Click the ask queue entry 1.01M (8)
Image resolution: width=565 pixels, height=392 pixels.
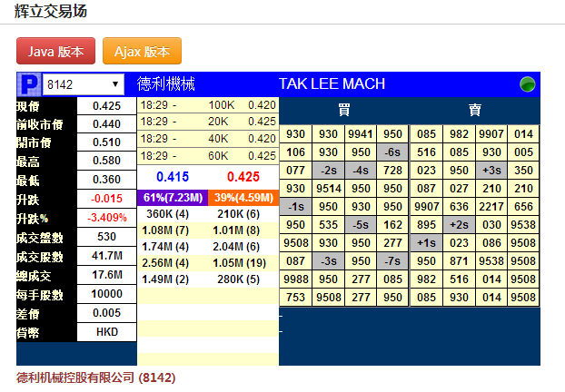(236, 230)
